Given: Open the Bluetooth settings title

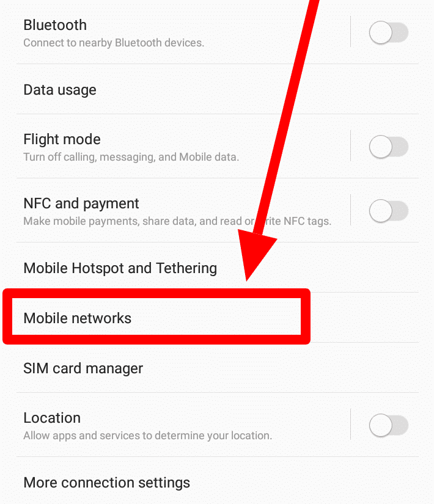Looking at the screenshot, I should pyautogui.click(x=55, y=25).
